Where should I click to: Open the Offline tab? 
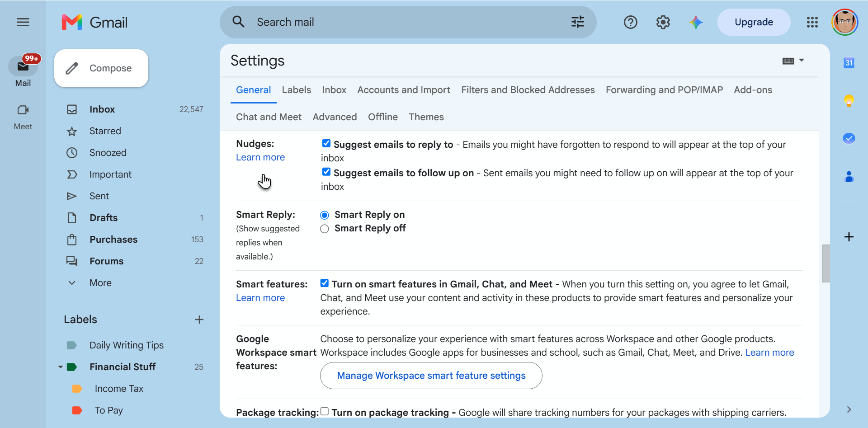click(x=383, y=117)
